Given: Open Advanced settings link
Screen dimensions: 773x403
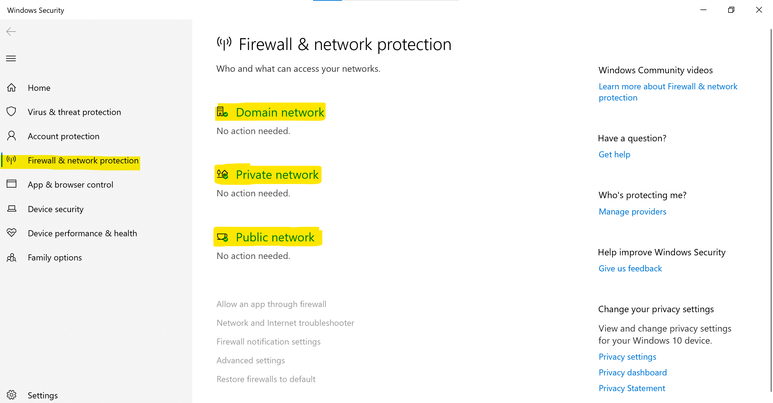Looking at the screenshot, I should [250, 361].
